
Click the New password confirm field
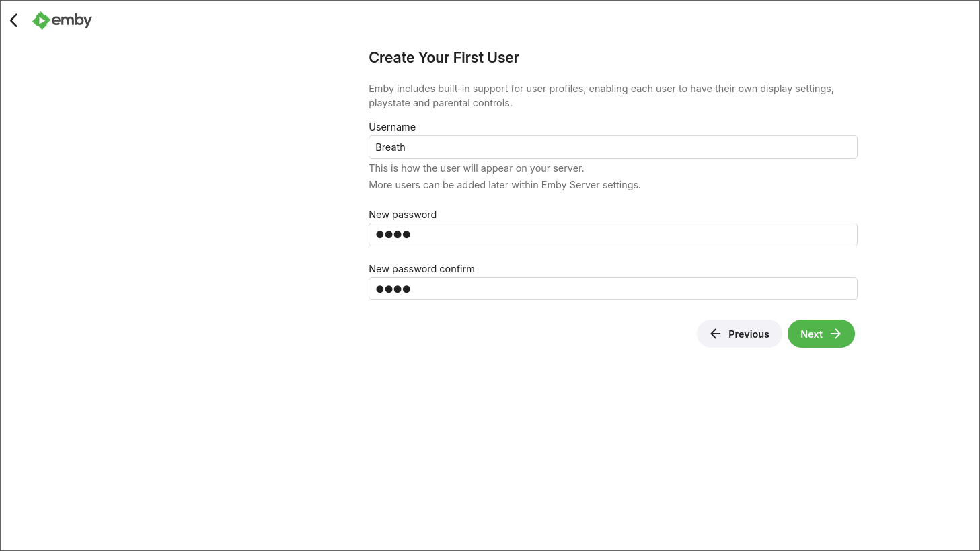[x=612, y=289]
